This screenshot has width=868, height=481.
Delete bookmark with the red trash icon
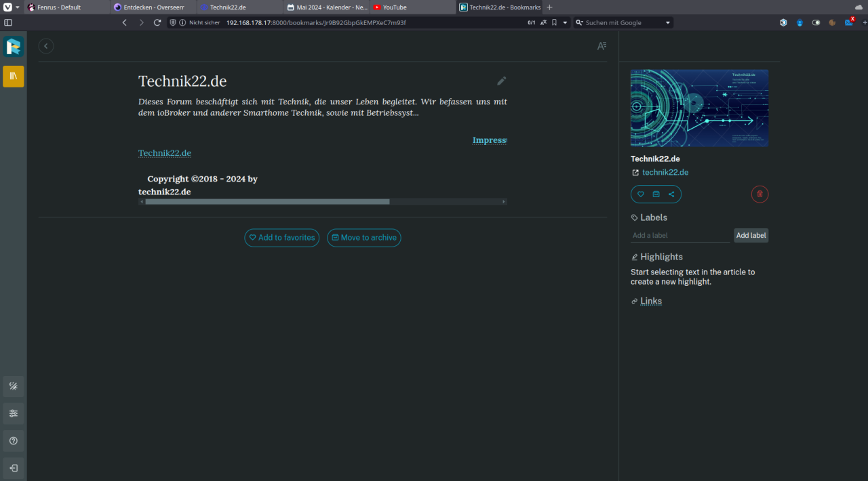pos(759,194)
